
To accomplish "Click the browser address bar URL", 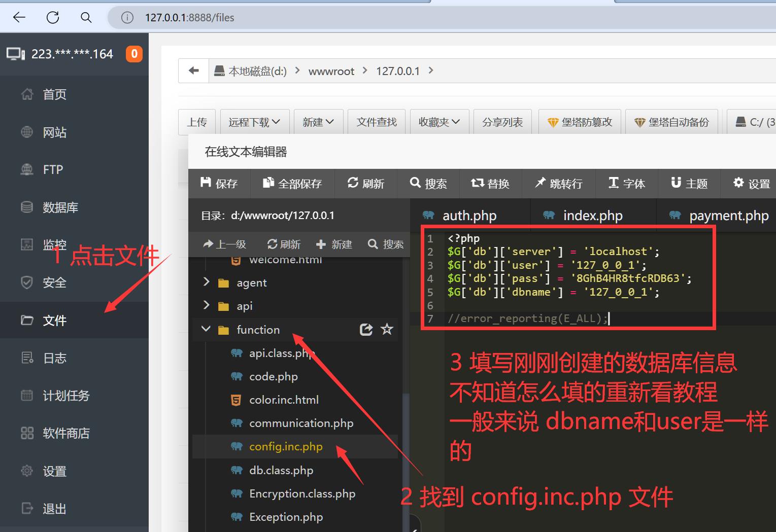I will (x=189, y=18).
